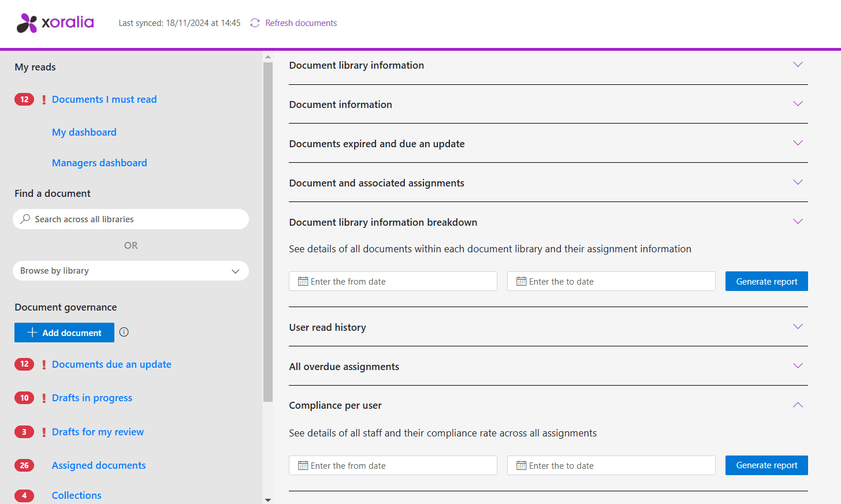Expand Documents expired and due an update
This screenshot has height=504, width=841.
click(798, 143)
